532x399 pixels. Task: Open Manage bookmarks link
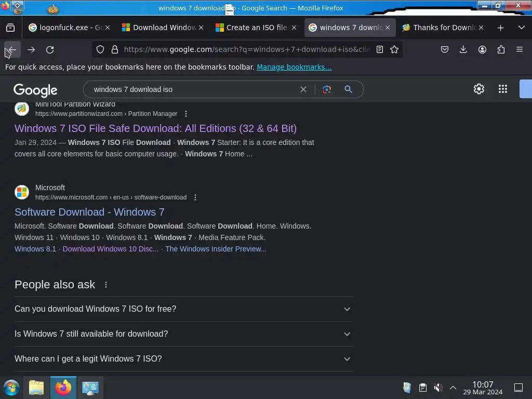[294, 67]
